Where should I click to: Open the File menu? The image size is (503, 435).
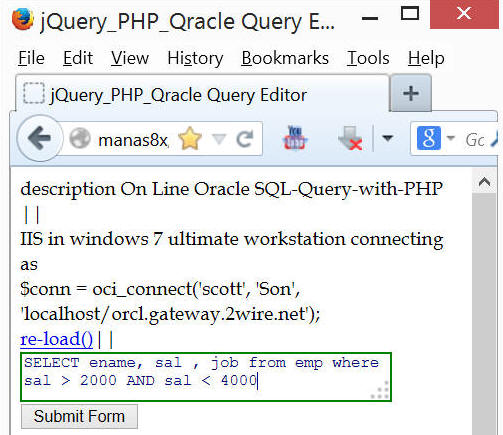(31, 58)
